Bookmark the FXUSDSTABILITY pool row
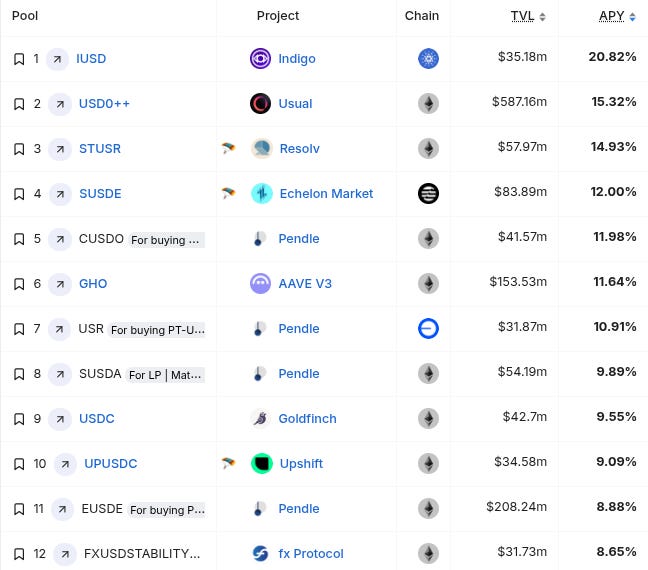Screen dimensions: 648x570 [19, 554]
